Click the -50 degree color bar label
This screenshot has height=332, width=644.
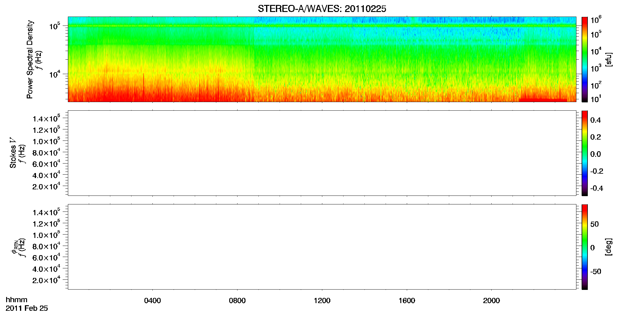(x=596, y=271)
